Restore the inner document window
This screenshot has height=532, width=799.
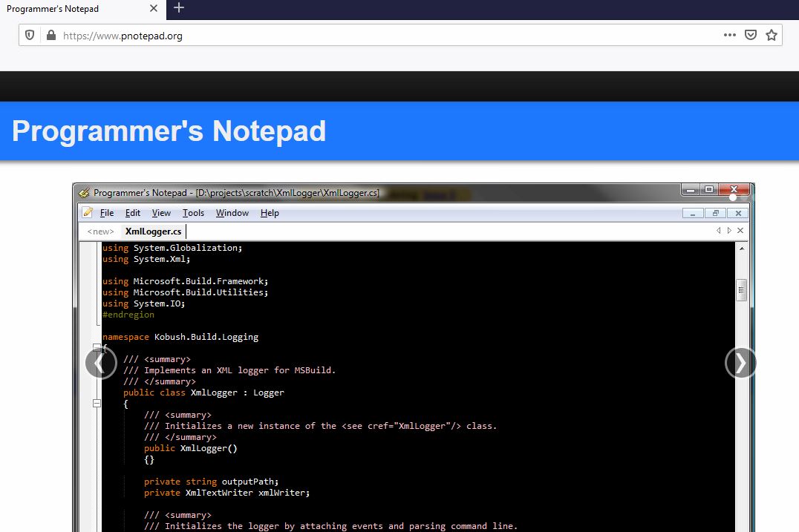[x=715, y=213]
